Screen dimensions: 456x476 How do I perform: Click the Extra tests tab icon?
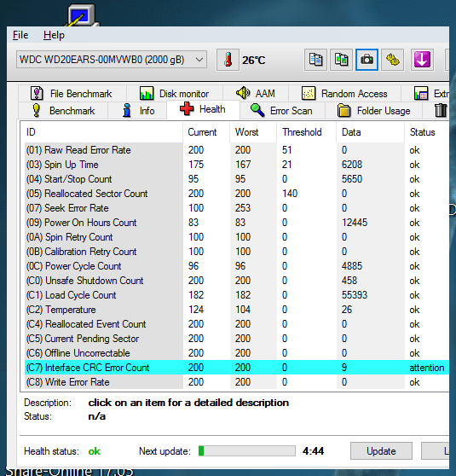coord(421,93)
